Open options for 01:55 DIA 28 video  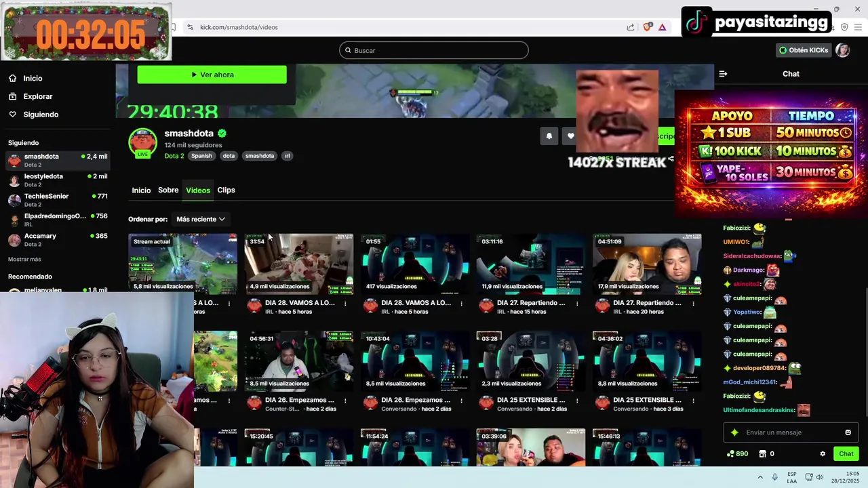(461, 304)
